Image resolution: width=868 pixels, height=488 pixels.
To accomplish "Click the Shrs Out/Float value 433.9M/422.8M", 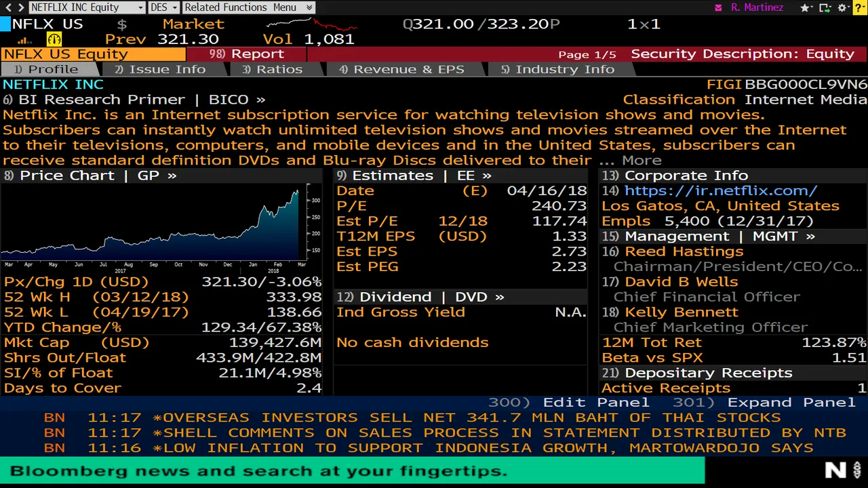I will click(259, 358).
